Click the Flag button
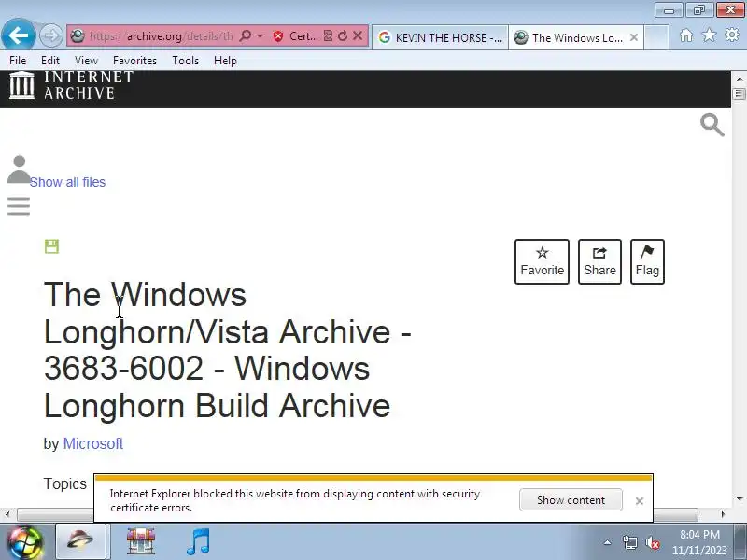The image size is (747, 560). point(647,261)
